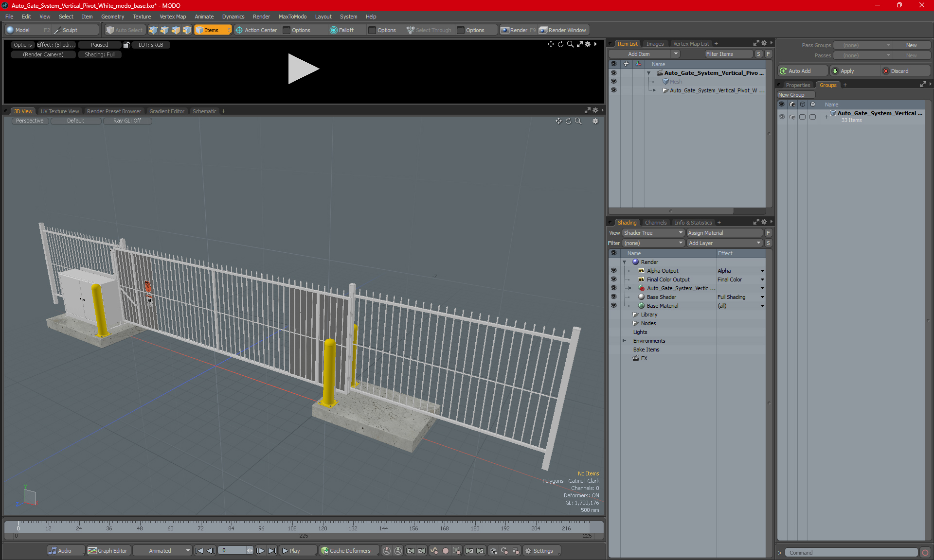Click 3D viewport pan move icon
The width and height of the screenshot is (934, 560).
tap(558, 121)
